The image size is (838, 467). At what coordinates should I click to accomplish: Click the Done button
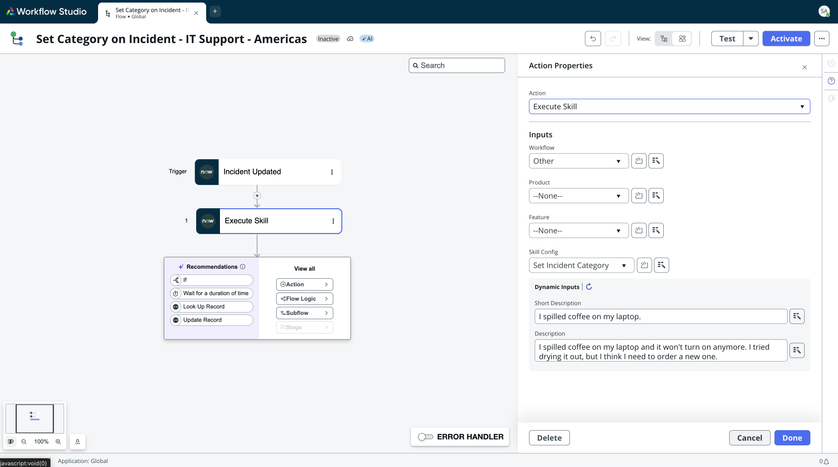(792, 438)
